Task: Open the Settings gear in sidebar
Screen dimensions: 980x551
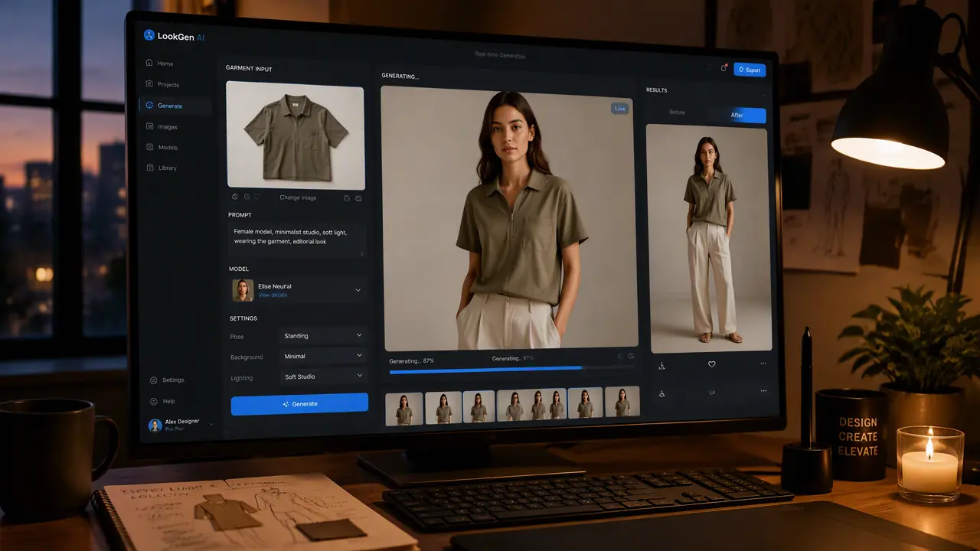Action: coord(153,380)
